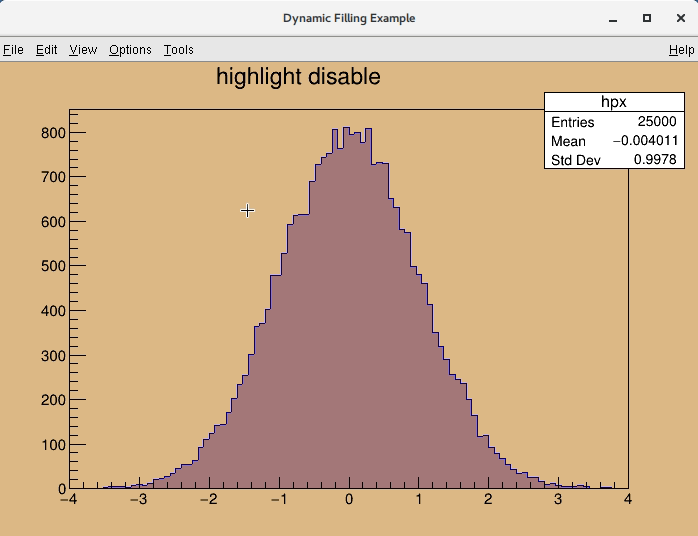Close the Dynamic Filling Example window

click(680, 18)
